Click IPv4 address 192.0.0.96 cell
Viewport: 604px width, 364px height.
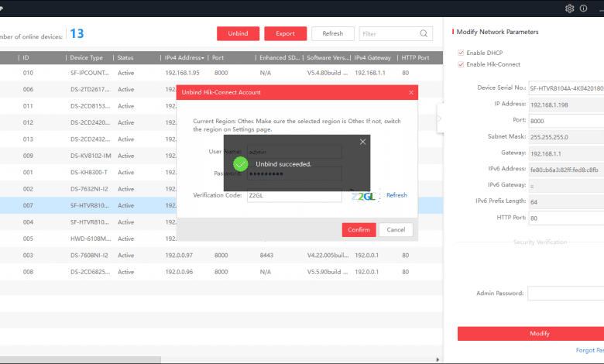coord(179,272)
